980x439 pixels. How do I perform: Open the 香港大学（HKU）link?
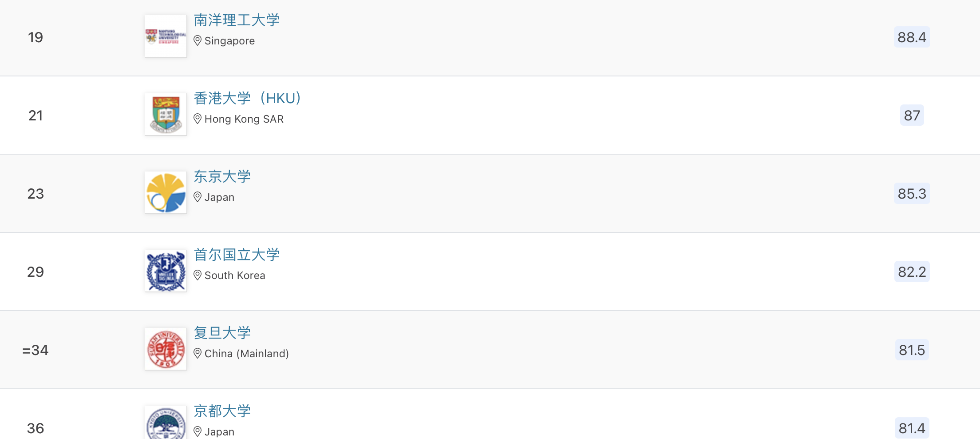click(247, 98)
